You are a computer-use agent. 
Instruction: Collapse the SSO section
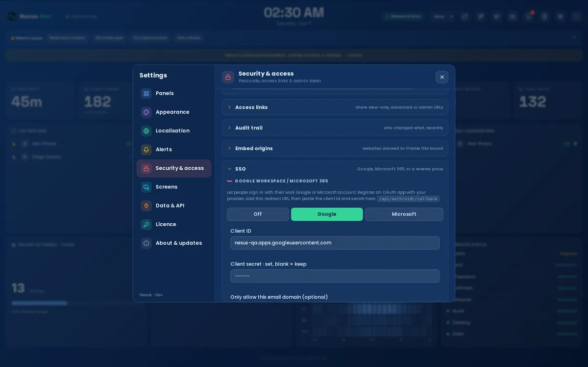(335, 169)
